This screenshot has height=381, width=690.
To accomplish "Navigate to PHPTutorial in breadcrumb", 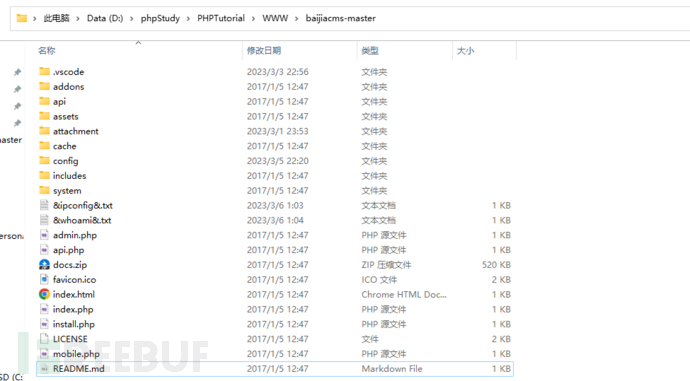I will 221,18.
